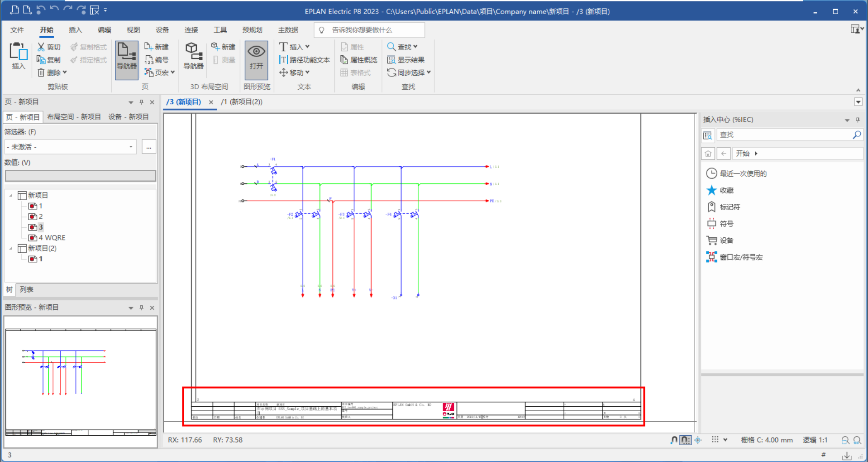Click the filter browse '...' button
This screenshot has height=462, width=868.
148,147
